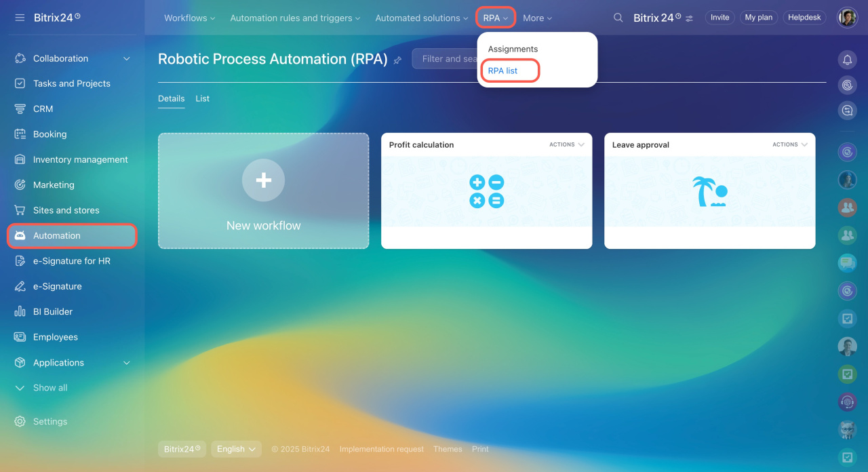Open the English language selector in the footer
The width and height of the screenshot is (868, 472).
pos(236,449)
